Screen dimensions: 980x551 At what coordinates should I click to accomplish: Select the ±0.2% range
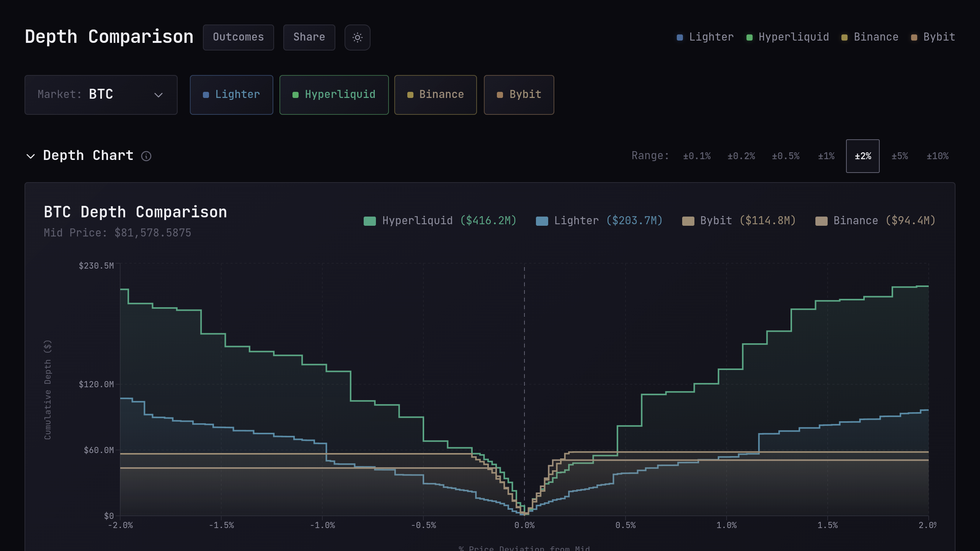pos(741,156)
